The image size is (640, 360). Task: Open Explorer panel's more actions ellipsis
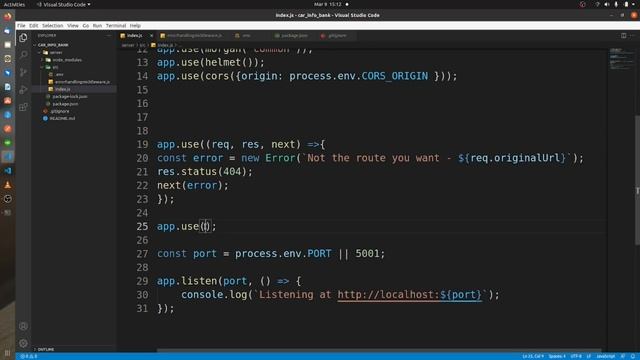[109, 36]
